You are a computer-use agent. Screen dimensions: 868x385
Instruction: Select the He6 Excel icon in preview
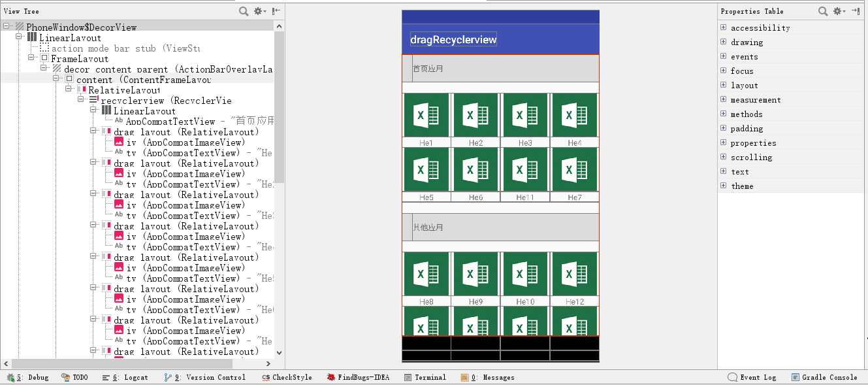tap(476, 169)
